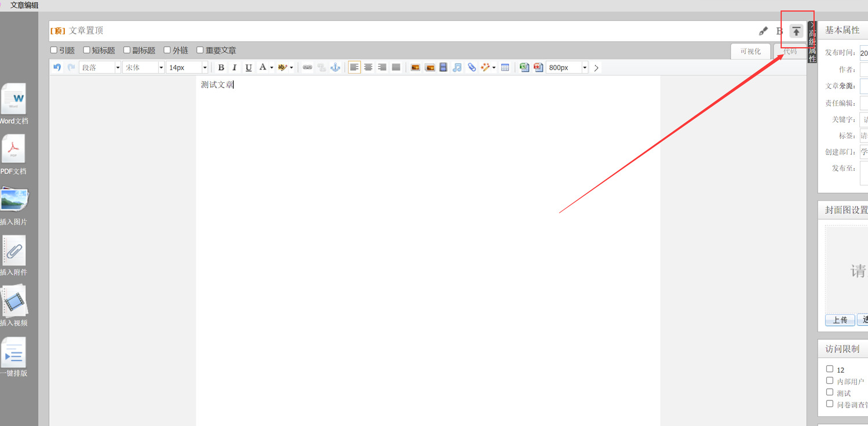Enable the 引题 checkbox
Screen dimensions: 868x426
[x=54, y=50]
